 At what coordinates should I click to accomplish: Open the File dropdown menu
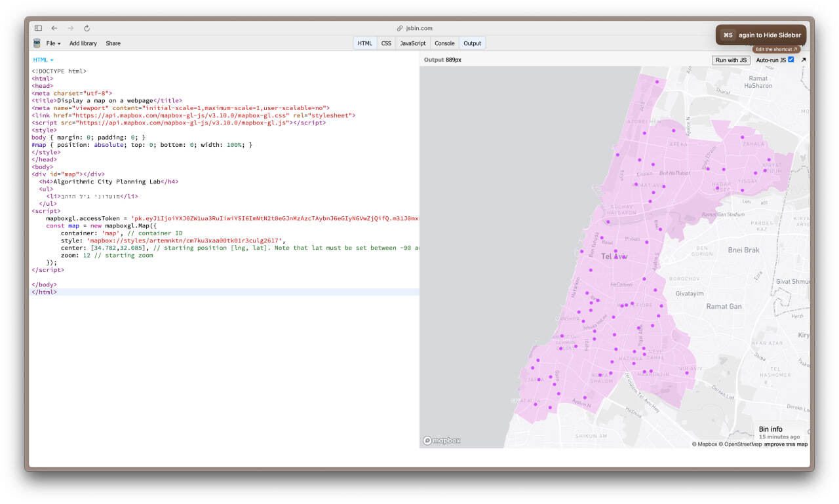coord(53,43)
